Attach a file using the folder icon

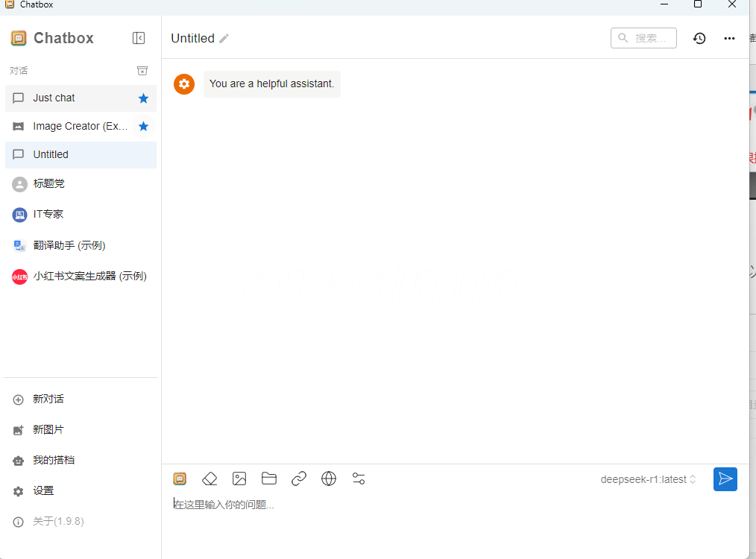pyautogui.click(x=269, y=479)
